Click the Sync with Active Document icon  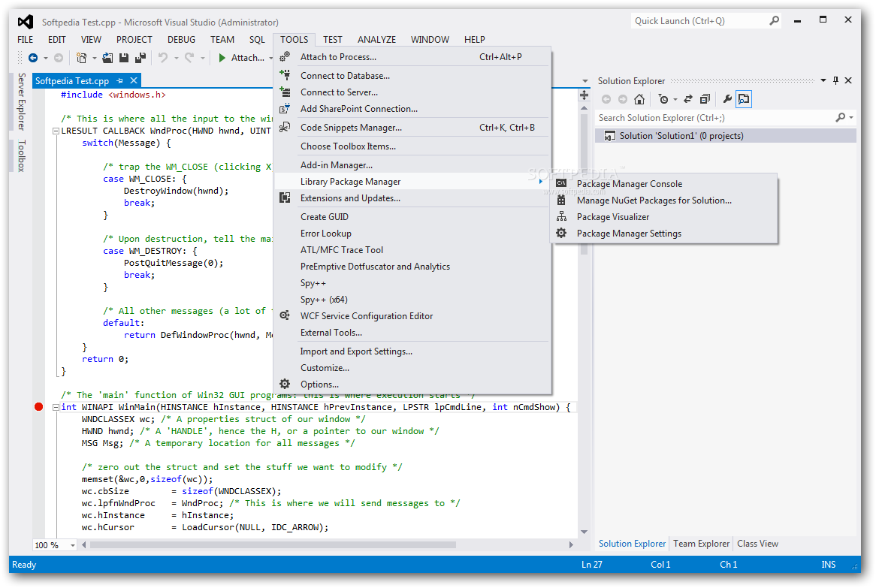click(x=688, y=99)
